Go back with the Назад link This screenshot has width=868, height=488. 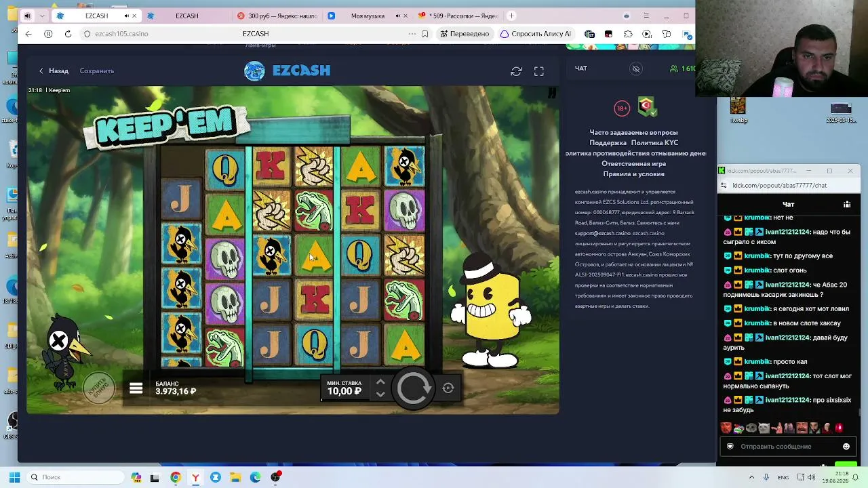54,70
